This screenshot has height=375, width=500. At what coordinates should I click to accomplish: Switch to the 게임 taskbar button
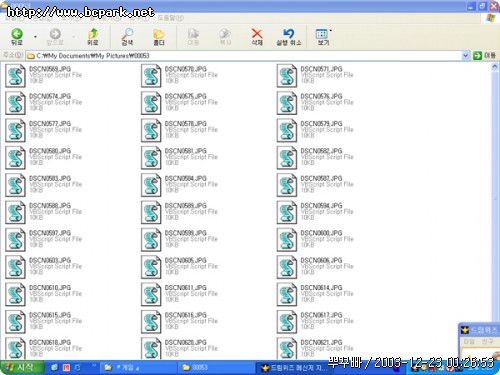[x=137, y=368]
